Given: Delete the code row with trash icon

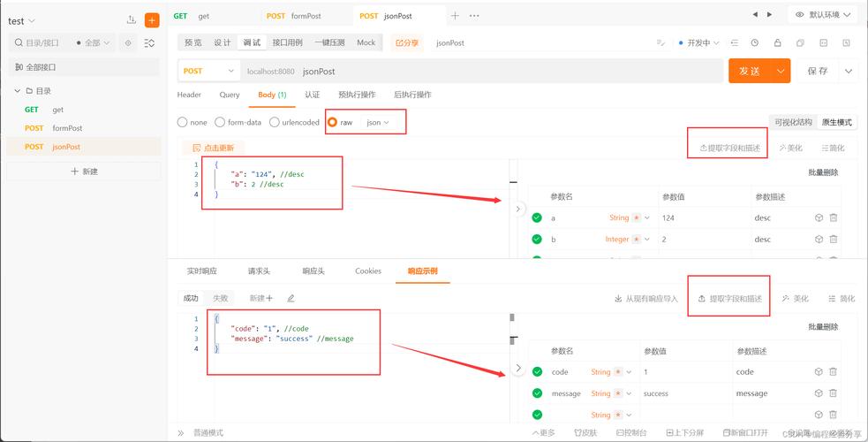Looking at the screenshot, I should [834, 371].
